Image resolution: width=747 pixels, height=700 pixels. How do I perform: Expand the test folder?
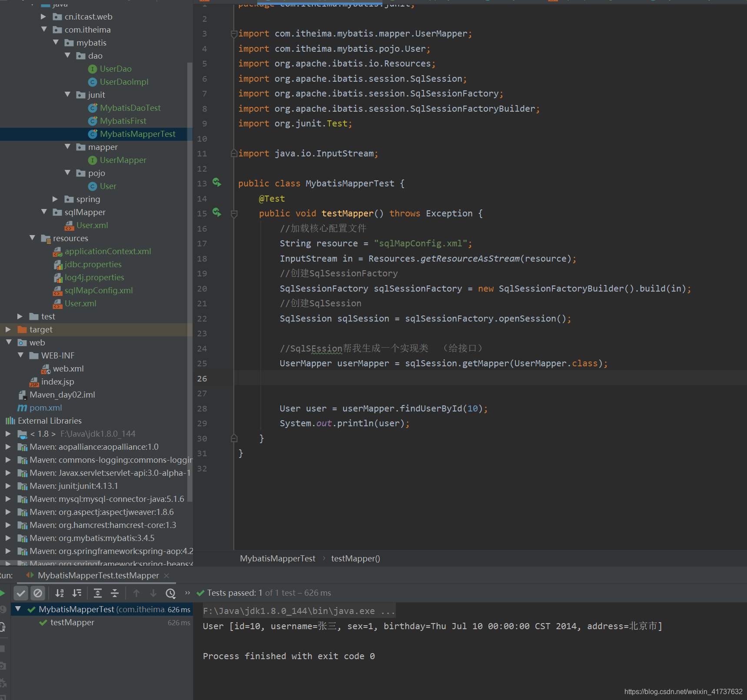20,316
